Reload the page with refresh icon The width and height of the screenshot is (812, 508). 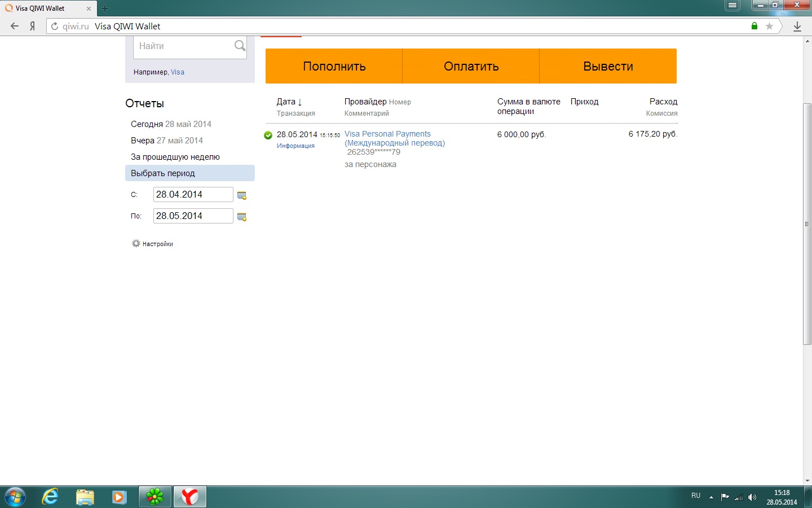tap(55, 26)
